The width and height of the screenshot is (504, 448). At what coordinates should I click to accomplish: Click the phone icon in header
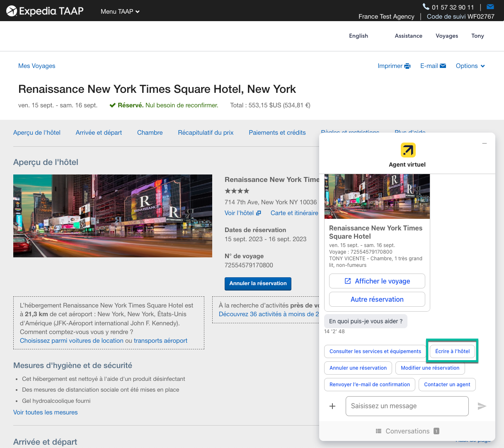coord(426,7)
